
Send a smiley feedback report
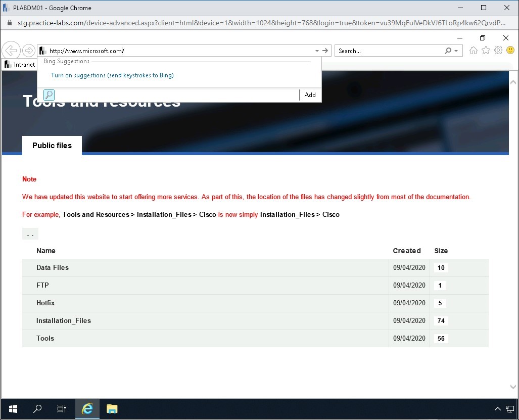510,50
